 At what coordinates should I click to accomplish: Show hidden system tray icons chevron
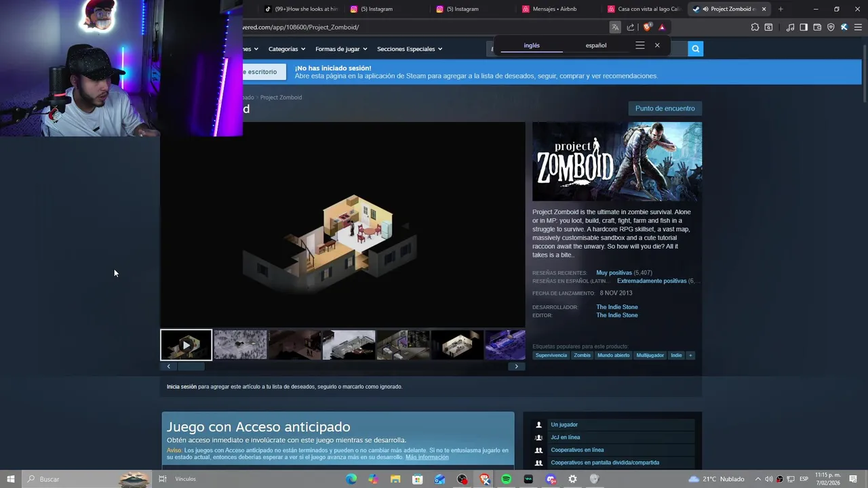[758, 479]
